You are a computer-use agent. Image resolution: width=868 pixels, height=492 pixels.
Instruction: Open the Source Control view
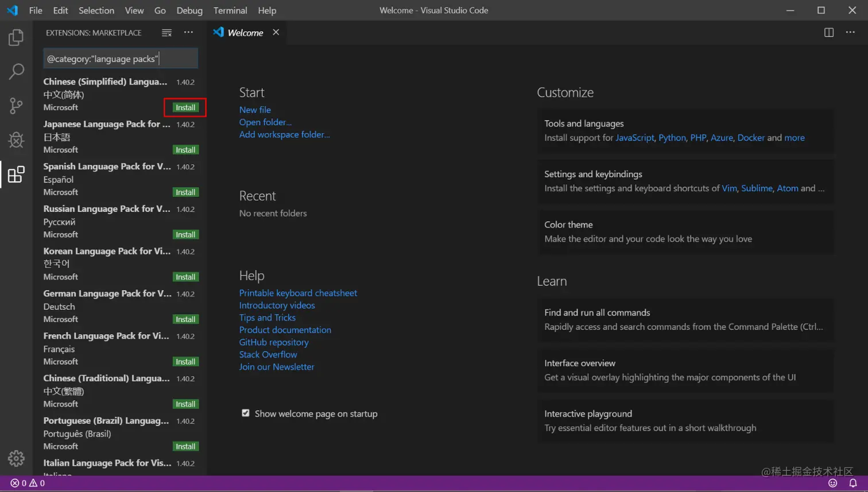(x=16, y=106)
